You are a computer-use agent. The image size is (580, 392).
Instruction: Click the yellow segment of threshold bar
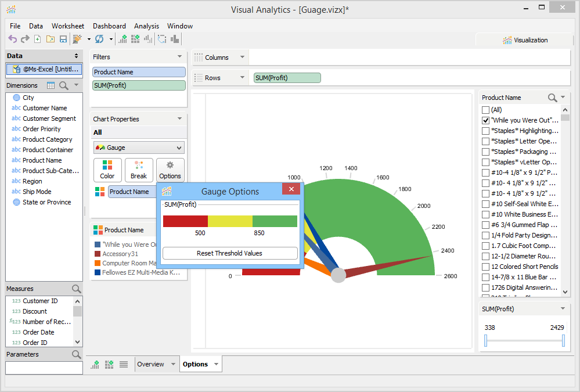(230, 221)
